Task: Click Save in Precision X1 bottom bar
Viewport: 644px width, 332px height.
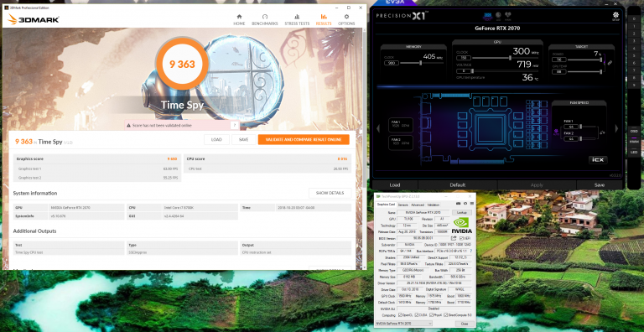Action: click(x=600, y=185)
